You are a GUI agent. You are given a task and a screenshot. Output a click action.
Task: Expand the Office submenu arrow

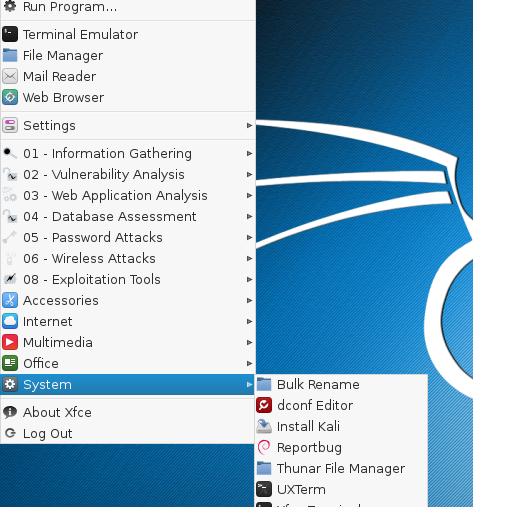click(249, 363)
